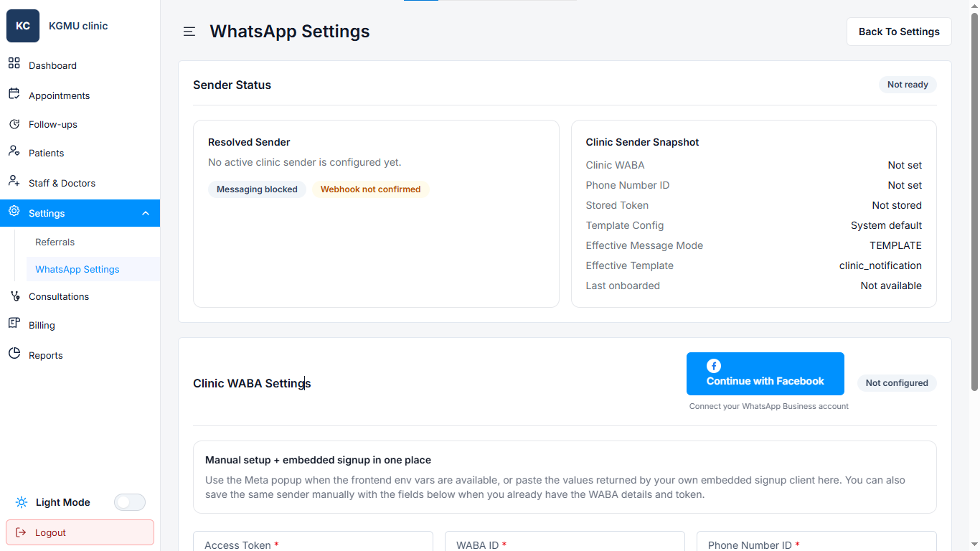This screenshot has height=551, width=980.
Task: Click the Clinic Sender Snapshot heading
Action: (x=642, y=142)
